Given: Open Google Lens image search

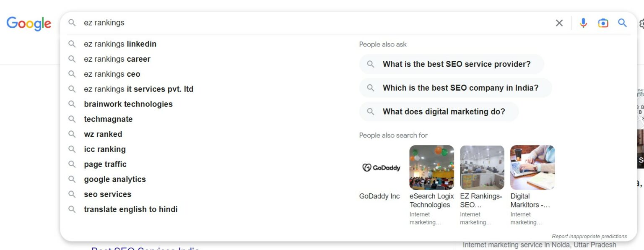Looking at the screenshot, I should coord(603,23).
